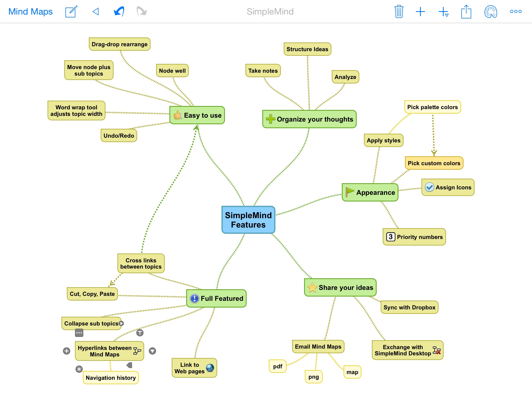Viewport: 532px width, 399px height.
Task: Select the Assign Icons topic
Action: point(448,187)
